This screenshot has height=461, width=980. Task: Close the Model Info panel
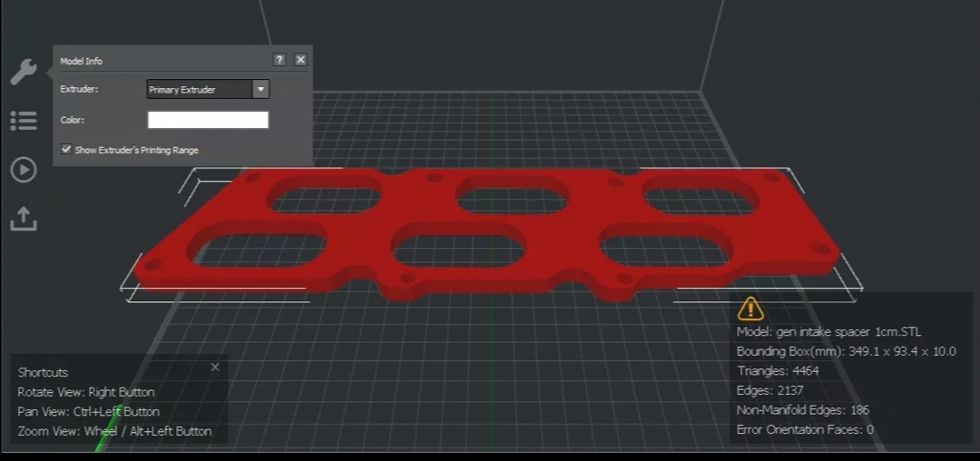point(300,59)
